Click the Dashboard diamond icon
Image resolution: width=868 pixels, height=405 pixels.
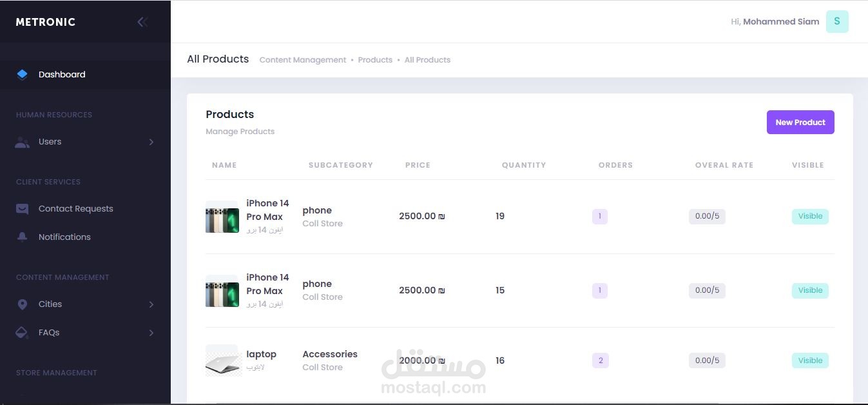[x=22, y=74]
